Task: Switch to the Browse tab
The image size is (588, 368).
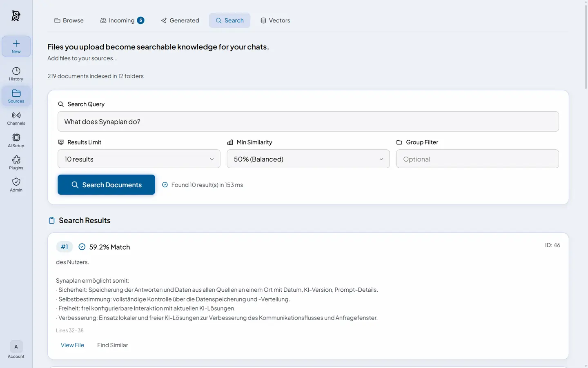Action: coord(69,20)
